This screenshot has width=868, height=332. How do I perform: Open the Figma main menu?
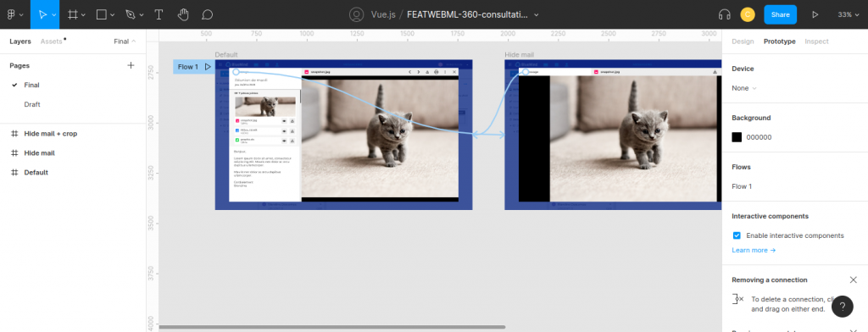pyautogui.click(x=11, y=14)
